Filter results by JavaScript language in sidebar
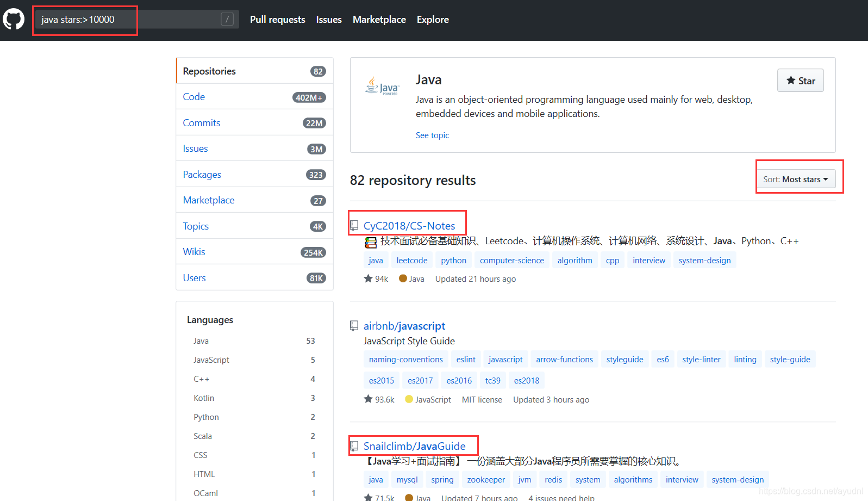868x501 pixels. point(254,360)
